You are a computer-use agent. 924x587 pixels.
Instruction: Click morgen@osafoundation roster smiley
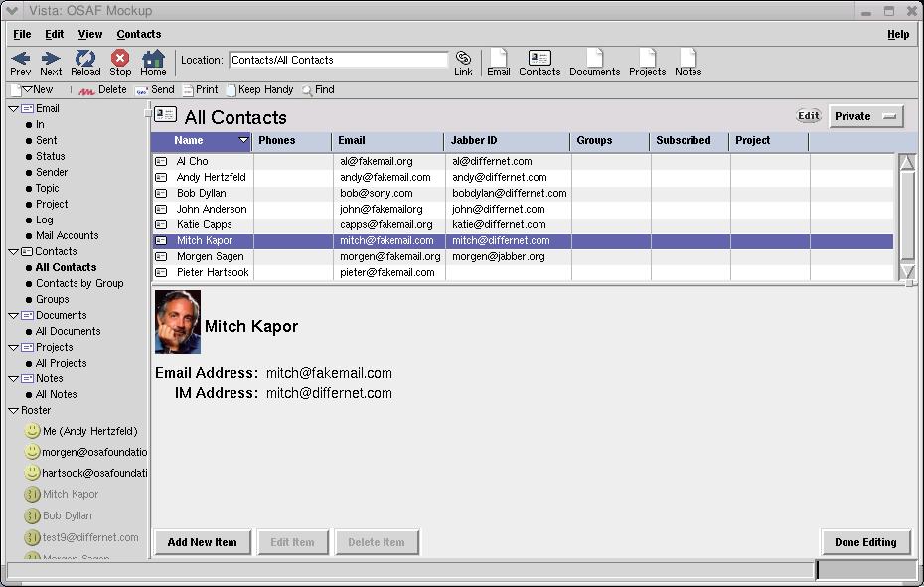tap(33, 452)
